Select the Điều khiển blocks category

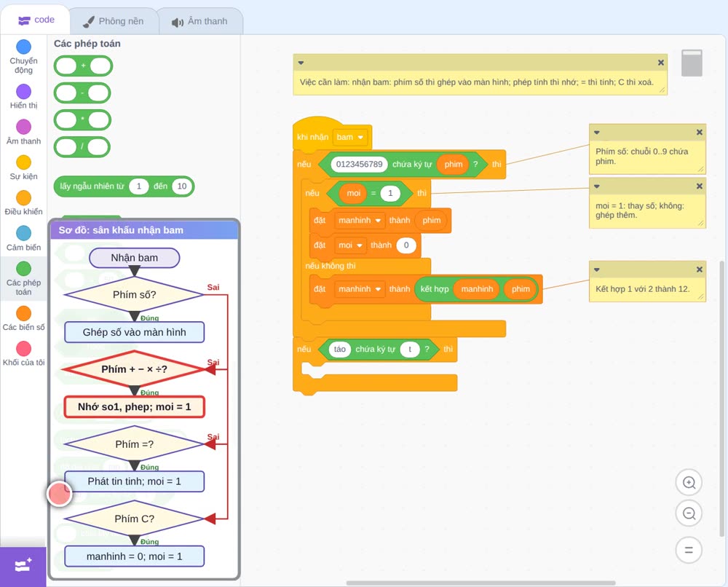pos(23,203)
